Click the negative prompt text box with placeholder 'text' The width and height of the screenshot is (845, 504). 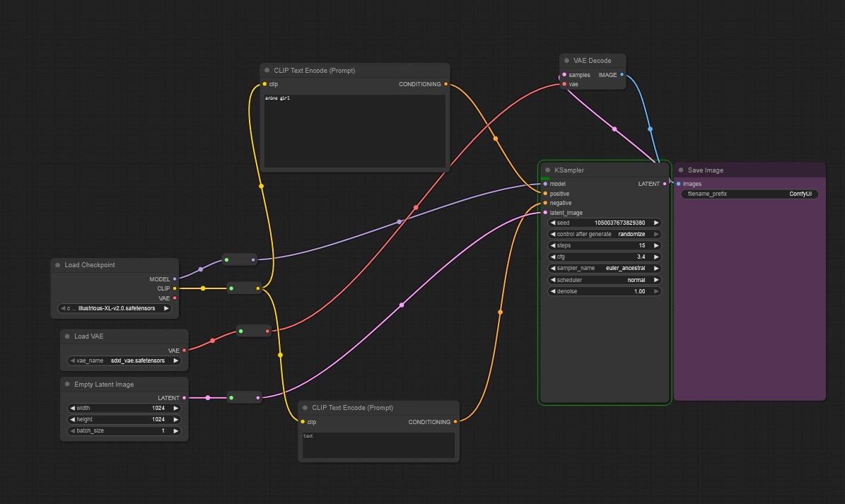coord(378,445)
